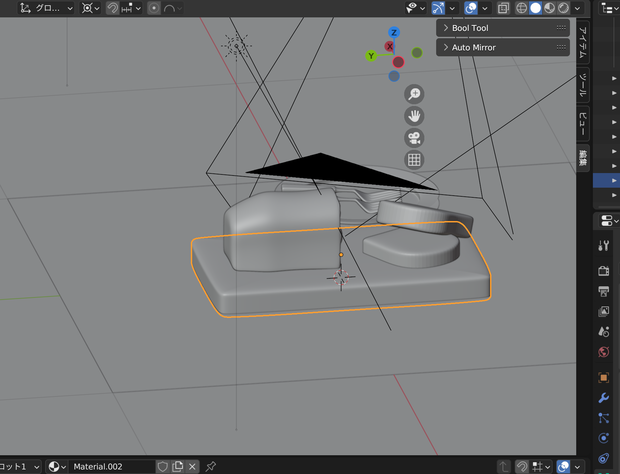Open the Render properties tab icon
The height and width of the screenshot is (474, 620).
603,271
